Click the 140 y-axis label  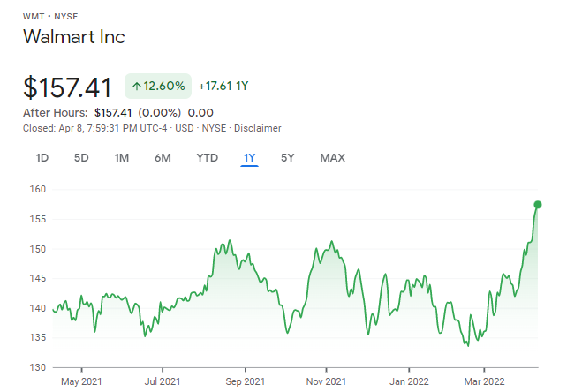[38, 308]
